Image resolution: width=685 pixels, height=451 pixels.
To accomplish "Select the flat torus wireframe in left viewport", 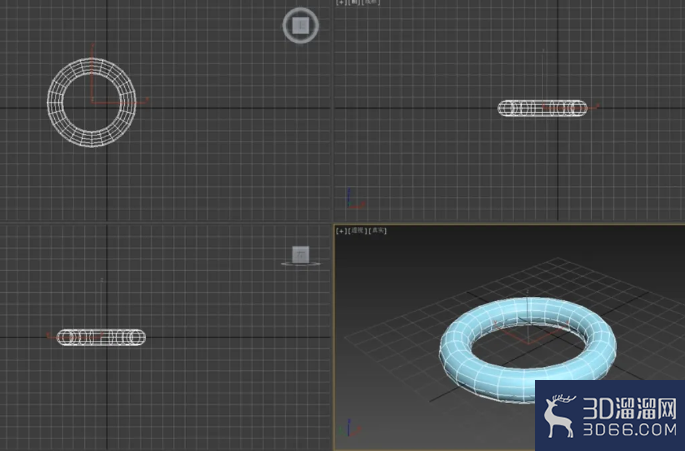I will point(101,337).
